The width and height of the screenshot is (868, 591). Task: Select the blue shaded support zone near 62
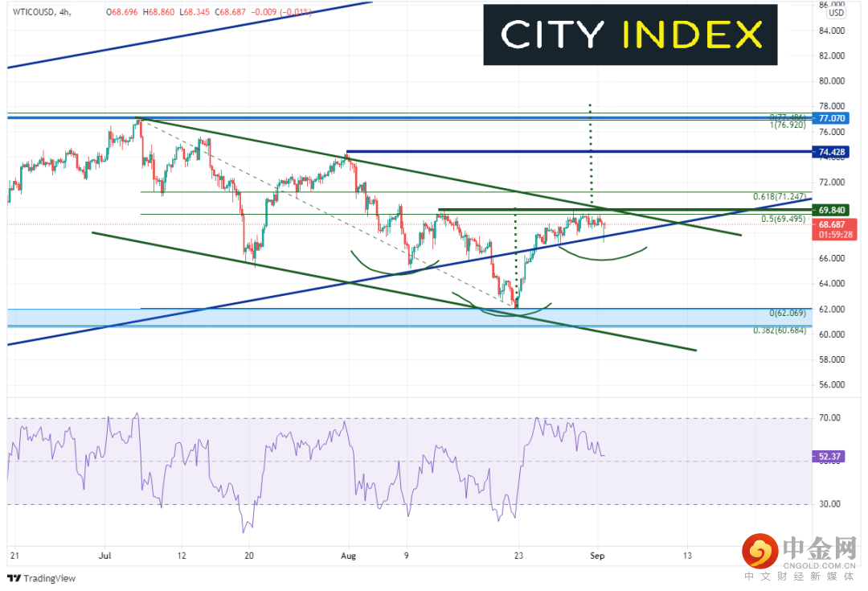point(410,318)
